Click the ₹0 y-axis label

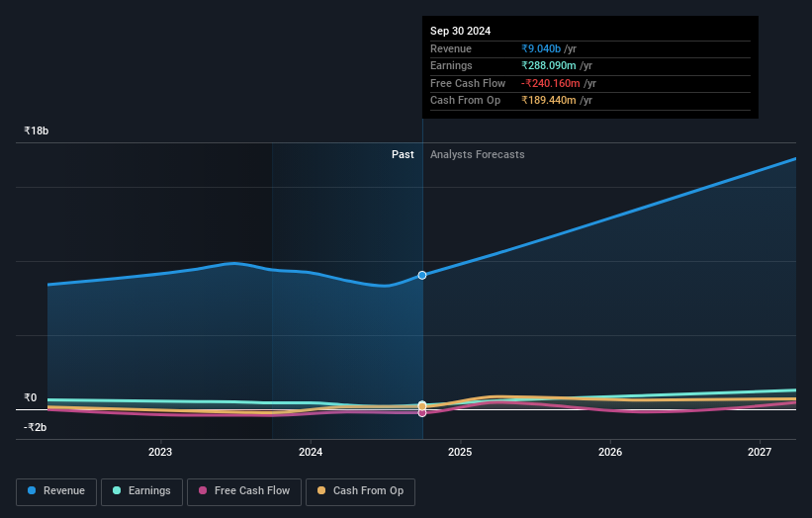click(x=31, y=398)
